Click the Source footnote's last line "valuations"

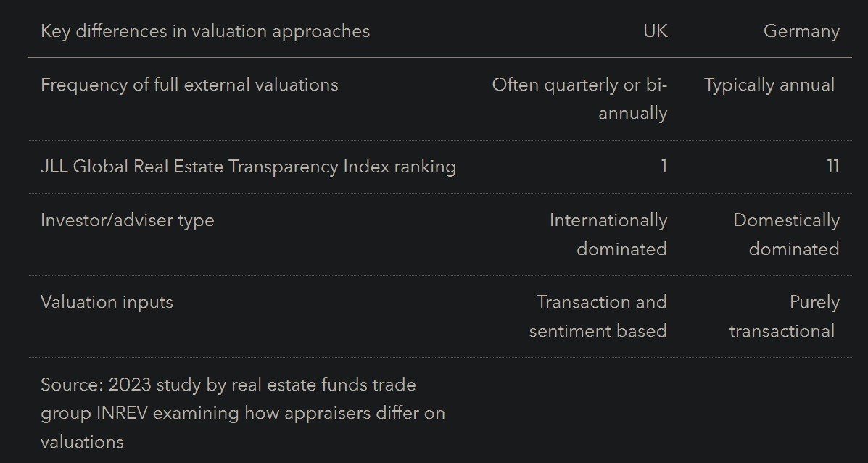point(82,441)
